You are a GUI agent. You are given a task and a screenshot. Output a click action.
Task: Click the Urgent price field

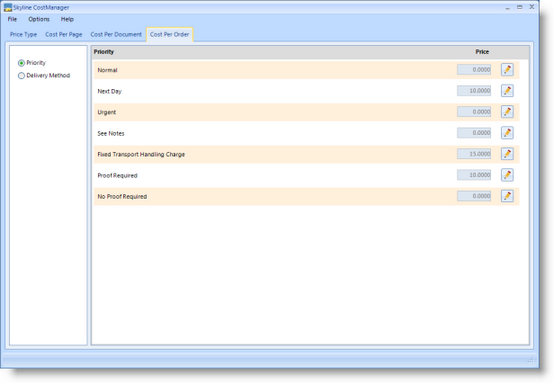coord(474,112)
